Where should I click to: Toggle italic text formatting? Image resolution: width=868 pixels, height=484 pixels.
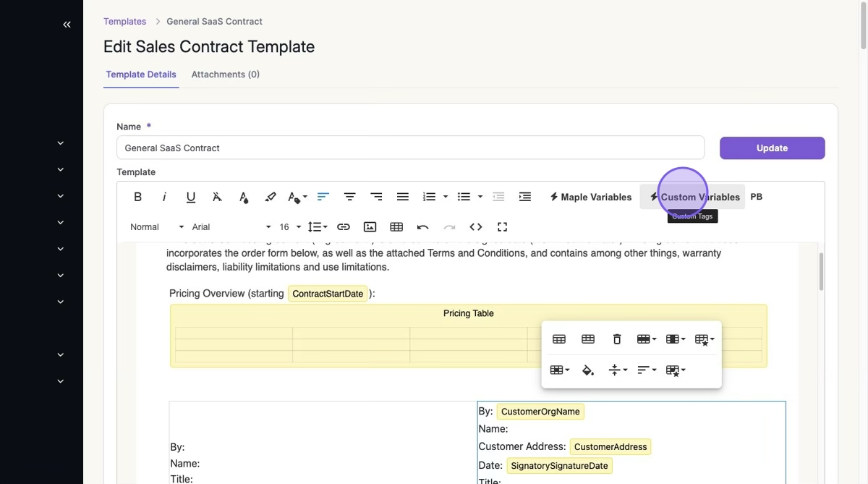click(x=164, y=197)
